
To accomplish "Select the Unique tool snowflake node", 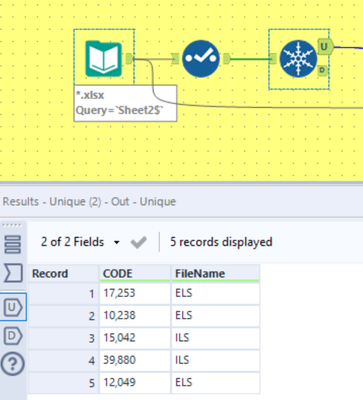I will 298,59.
